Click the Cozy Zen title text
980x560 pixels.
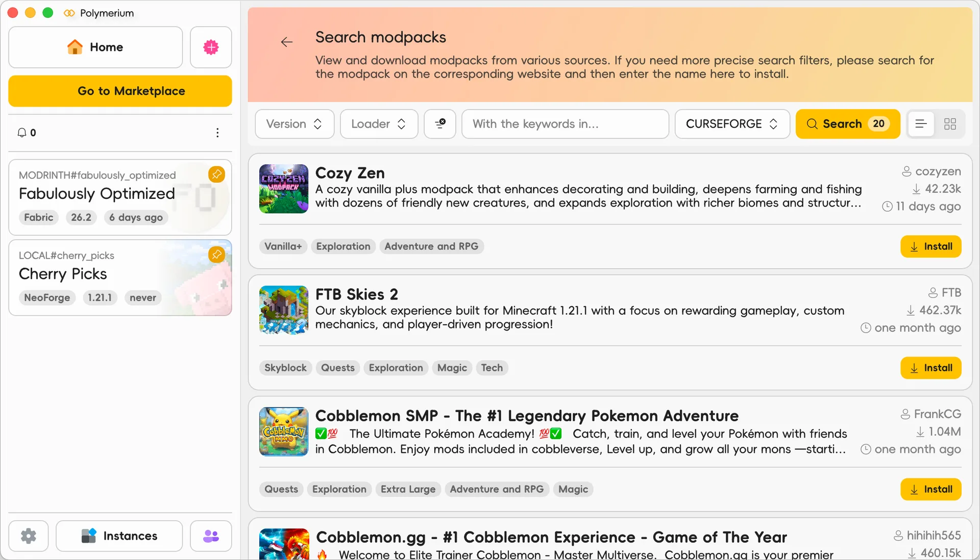pyautogui.click(x=350, y=173)
